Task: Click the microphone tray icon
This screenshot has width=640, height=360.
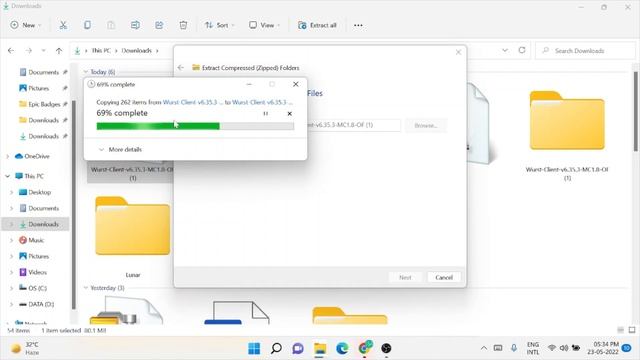Action: pos(513,348)
